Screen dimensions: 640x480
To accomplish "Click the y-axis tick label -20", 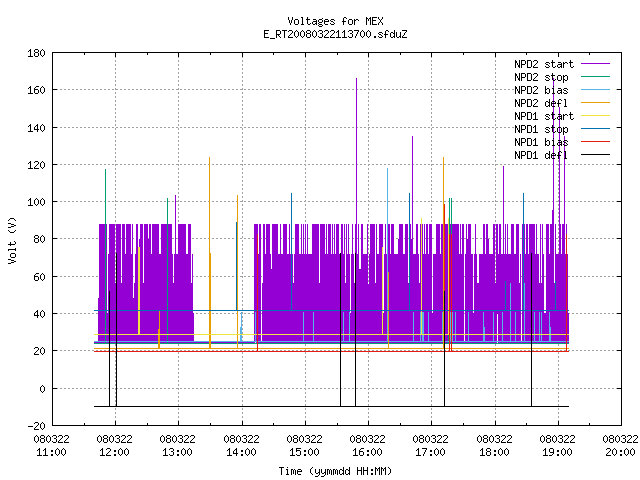I will tap(36, 426).
